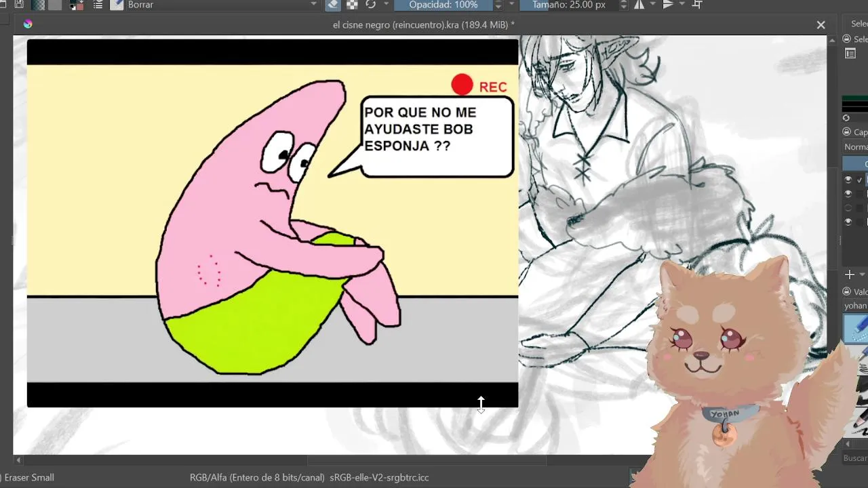
Task: Click the save document icon
Action: pos(20,4)
